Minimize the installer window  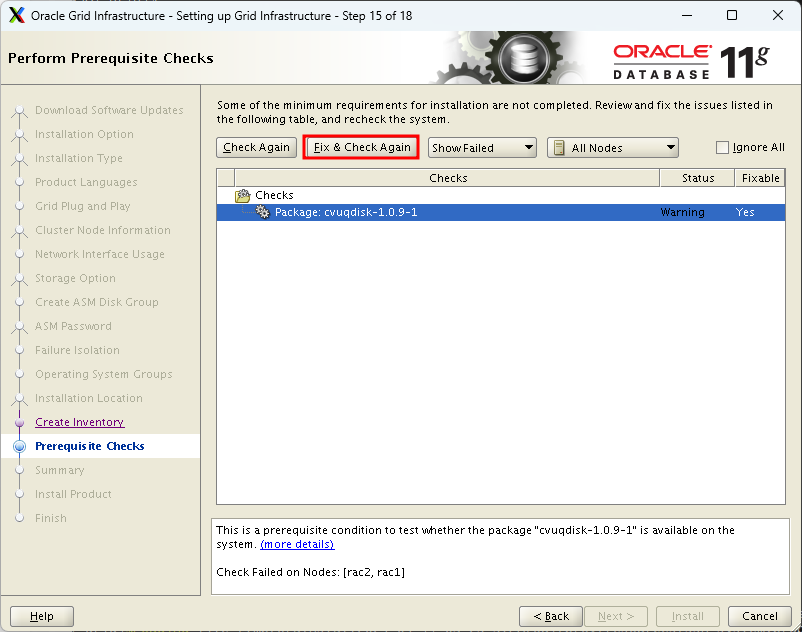pos(687,15)
